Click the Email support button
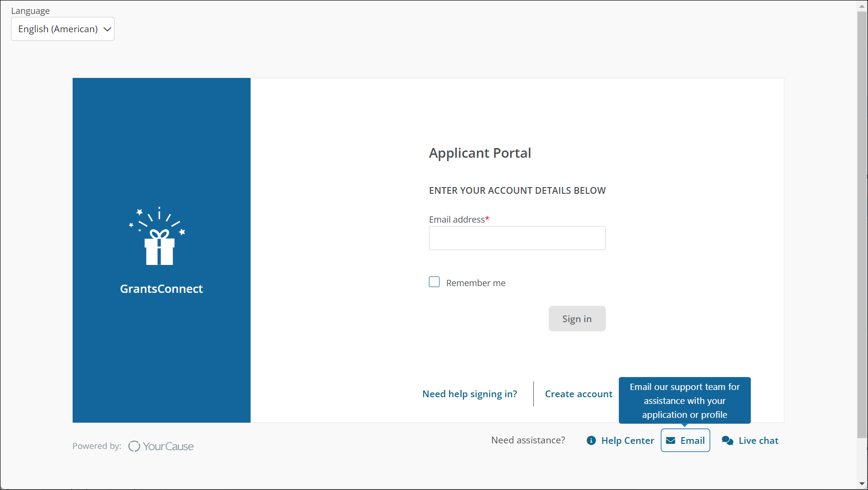 coord(685,440)
